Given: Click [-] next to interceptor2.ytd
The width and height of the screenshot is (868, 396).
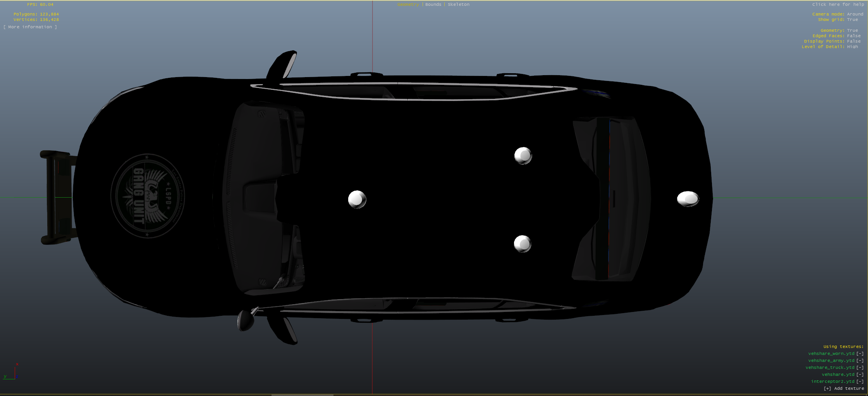Looking at the screenshot, I should pyautogui.click(x=860, y=381).
